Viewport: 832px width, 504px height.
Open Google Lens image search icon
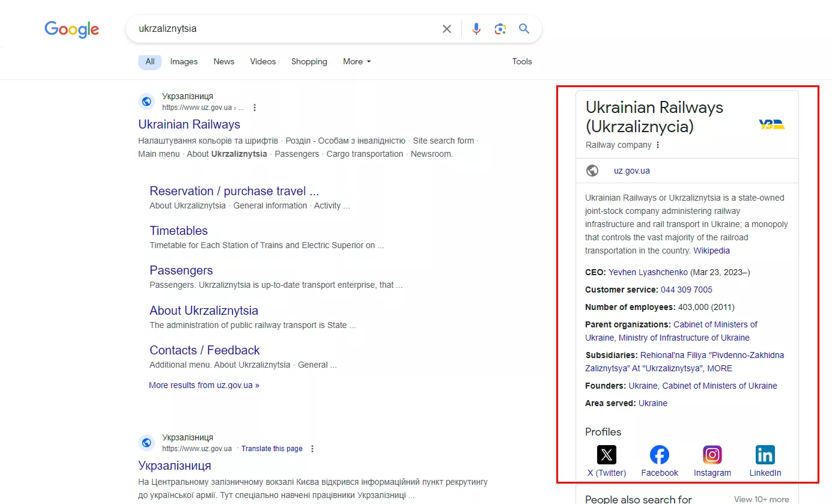(500, 29)
